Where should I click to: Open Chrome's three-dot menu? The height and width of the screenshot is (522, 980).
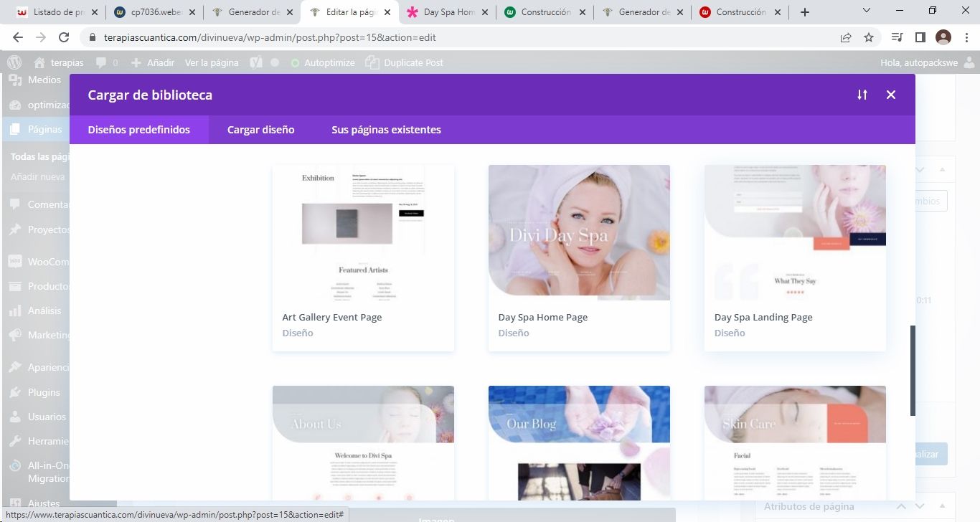[x=966, y=37]
